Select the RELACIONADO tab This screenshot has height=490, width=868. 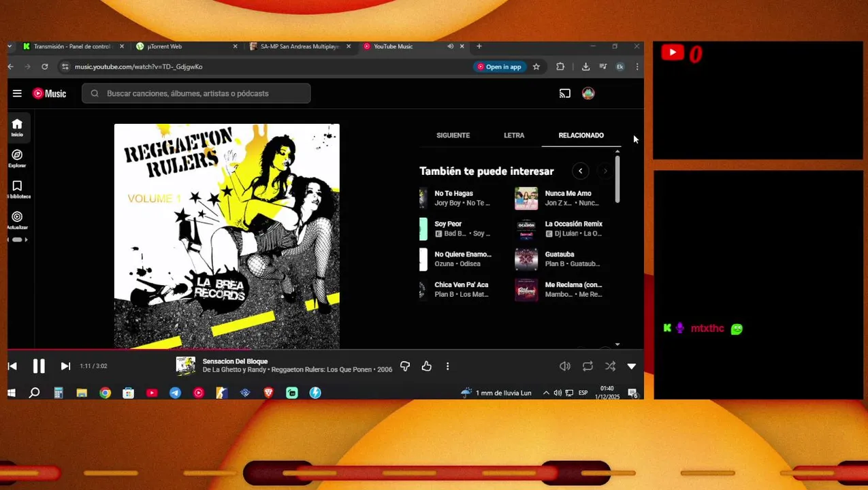(x=581, y=135)
